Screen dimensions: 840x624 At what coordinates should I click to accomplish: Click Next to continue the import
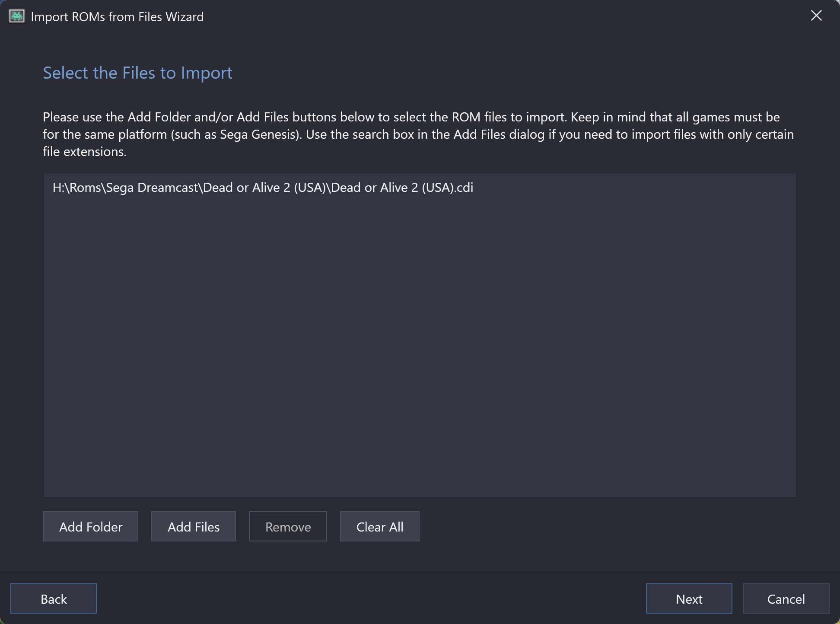(x=689, y=599)
